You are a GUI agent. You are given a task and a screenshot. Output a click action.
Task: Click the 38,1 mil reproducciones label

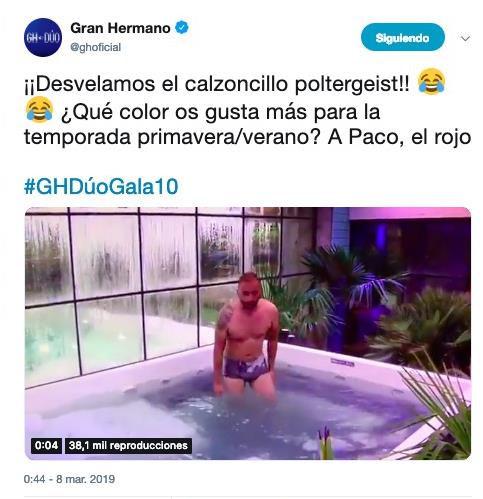128,445
